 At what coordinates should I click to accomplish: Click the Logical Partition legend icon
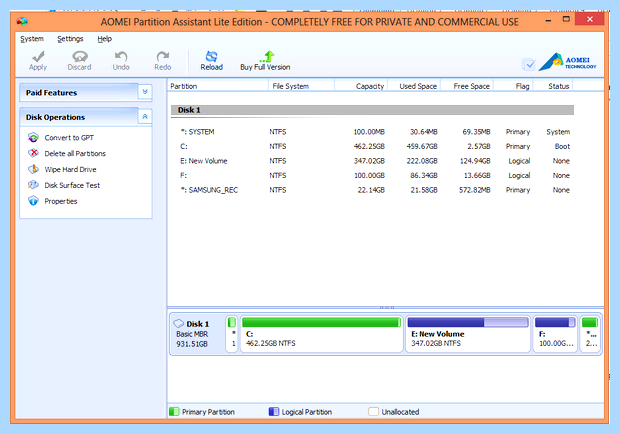274,411
